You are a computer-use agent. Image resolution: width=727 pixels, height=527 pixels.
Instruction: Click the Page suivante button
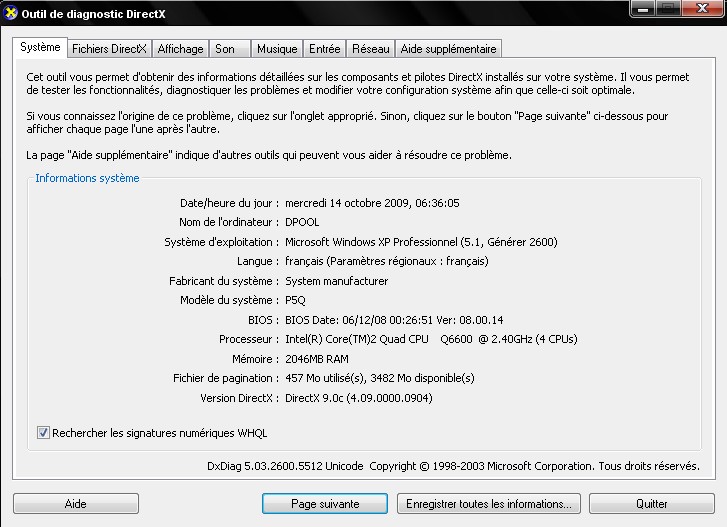(324, 503)
